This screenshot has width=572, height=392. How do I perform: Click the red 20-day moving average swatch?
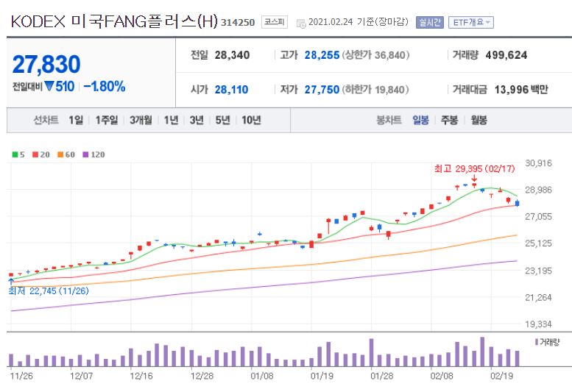35,154
